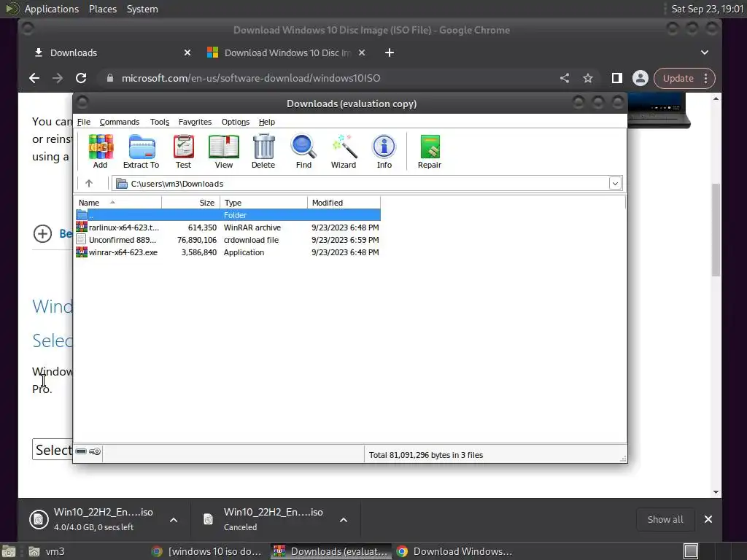This screenshot has width=747, height=560.
Task: Click the show-desktop icon in the taskbar
Action: (691, 551)
